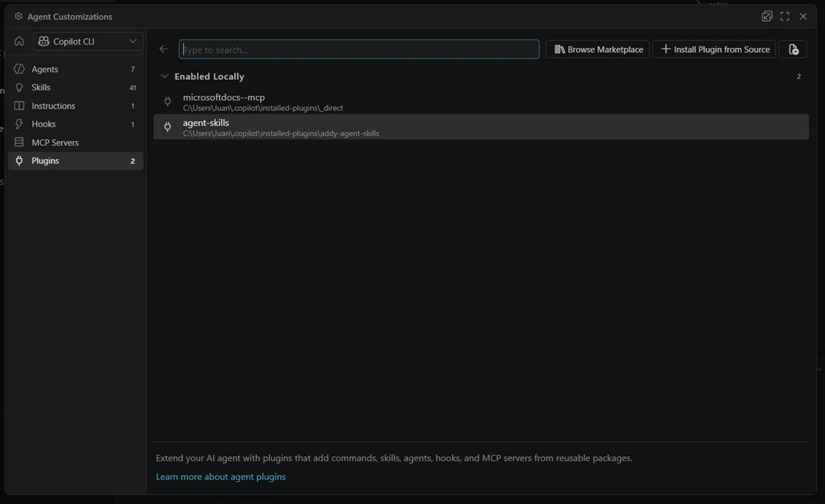
Task: Open the Instructions section
Action: 76,106
